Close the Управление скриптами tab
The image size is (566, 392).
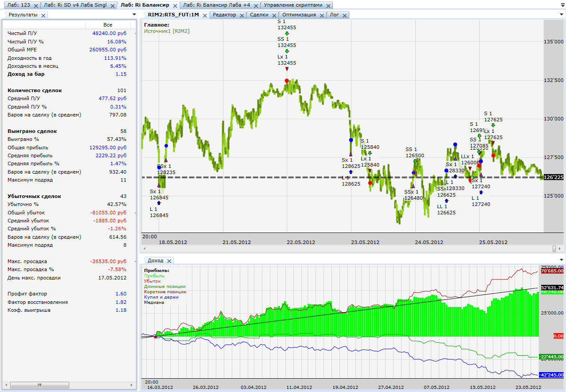[x=328, y=6]
